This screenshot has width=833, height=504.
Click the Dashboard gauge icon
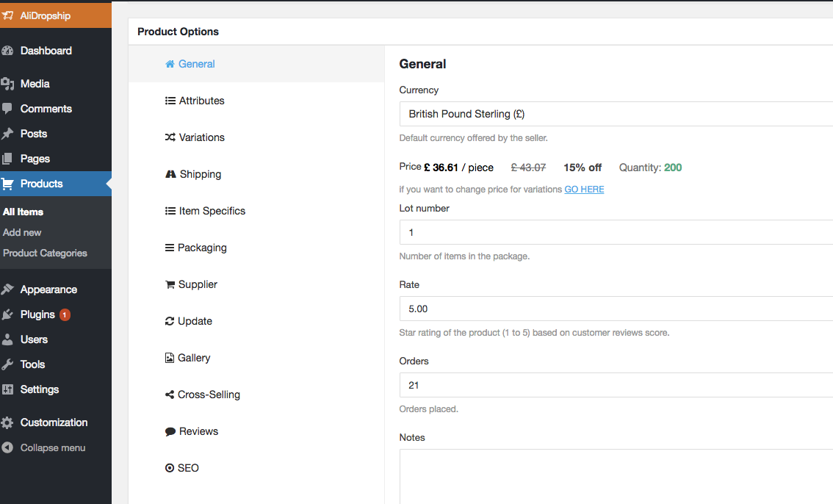pyautogui.click(x=7, y=51)
